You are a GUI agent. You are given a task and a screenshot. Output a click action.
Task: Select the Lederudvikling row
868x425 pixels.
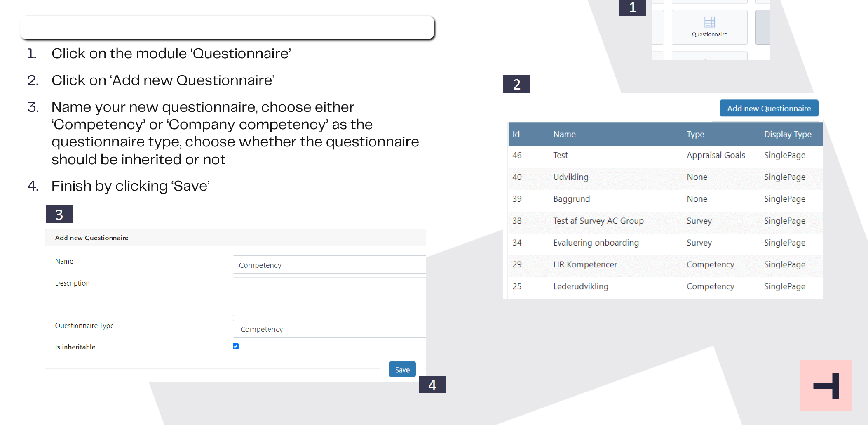coord(666,286)
